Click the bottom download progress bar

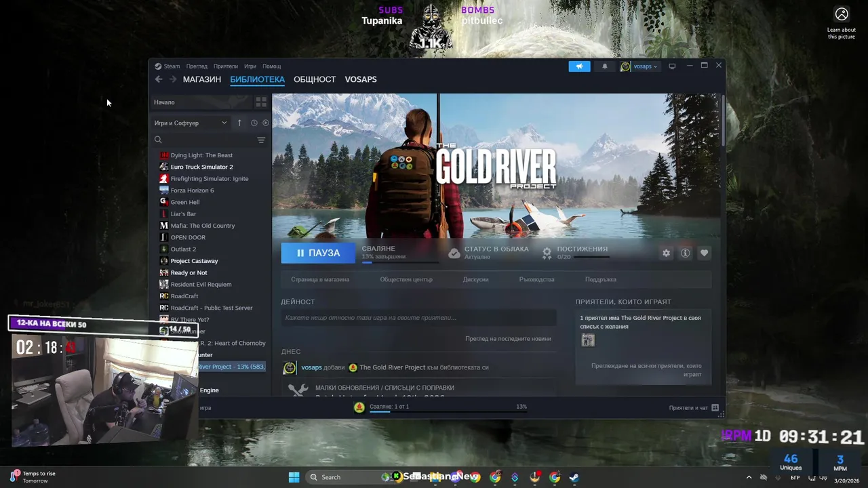(448, 411)
